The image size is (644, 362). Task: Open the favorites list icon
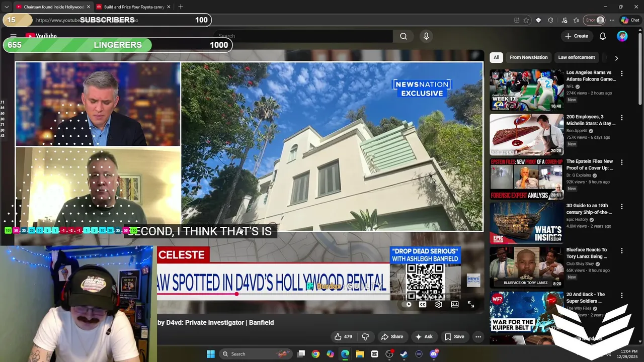point(576,20)
